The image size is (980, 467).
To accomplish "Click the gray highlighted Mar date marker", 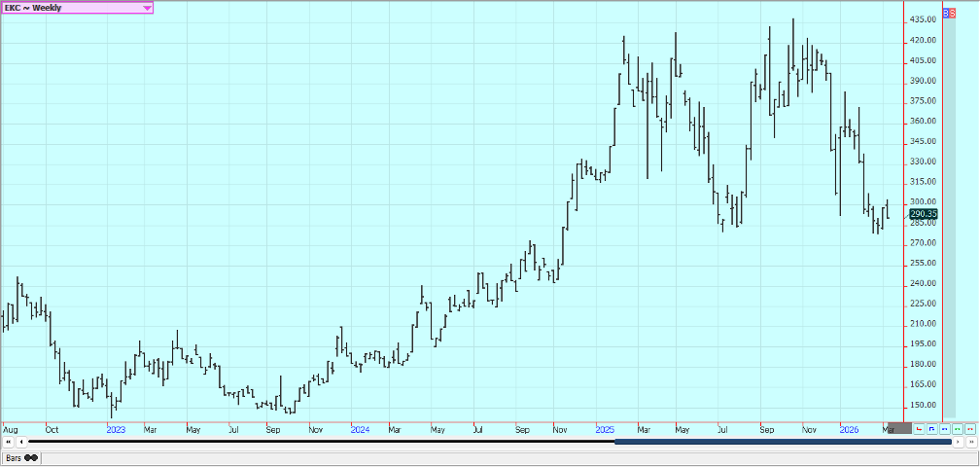I will tap(898, 428).
